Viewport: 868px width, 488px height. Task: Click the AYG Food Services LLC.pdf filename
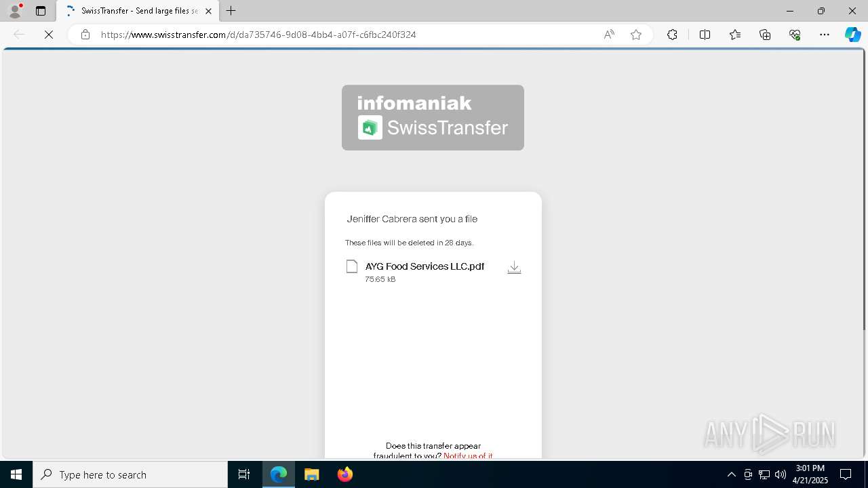click(x=425, y=266)
